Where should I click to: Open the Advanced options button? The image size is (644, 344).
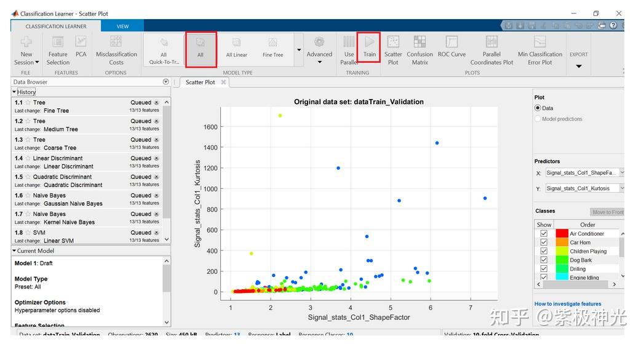coord(319,51)
